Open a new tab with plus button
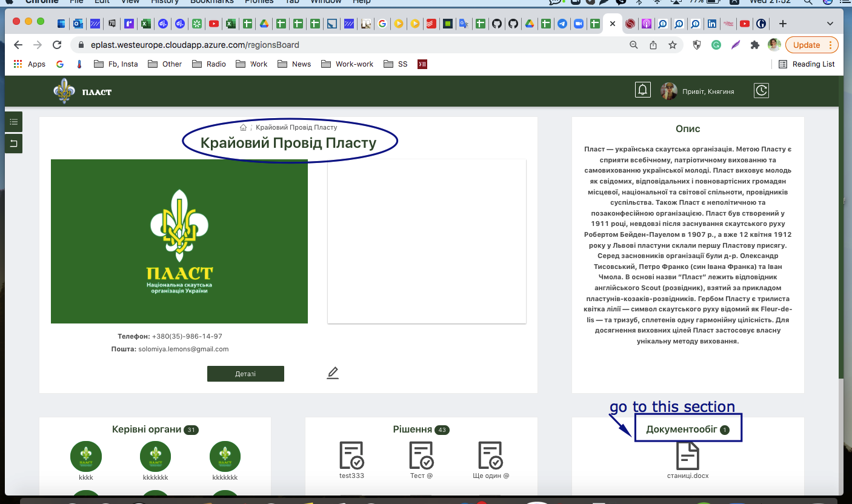Image resolution: width=852 pixels, height=504 pixels. click(783, 24)
